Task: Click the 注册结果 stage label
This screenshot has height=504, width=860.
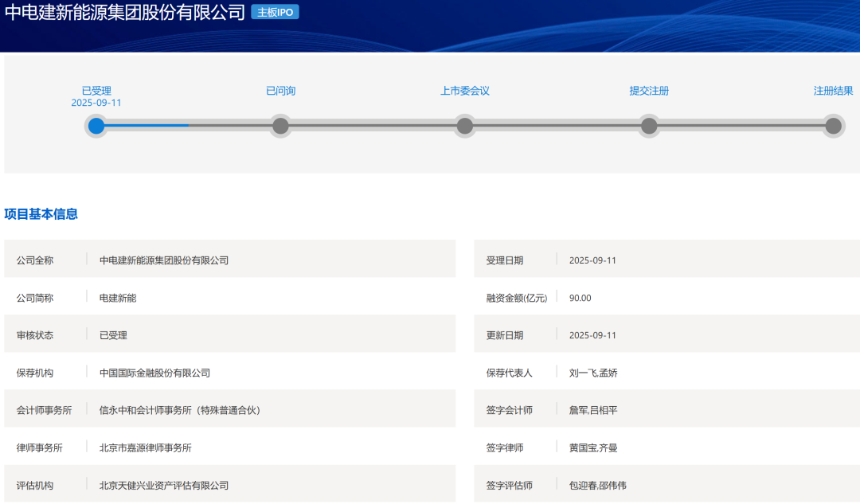Action: click(833, 91)
